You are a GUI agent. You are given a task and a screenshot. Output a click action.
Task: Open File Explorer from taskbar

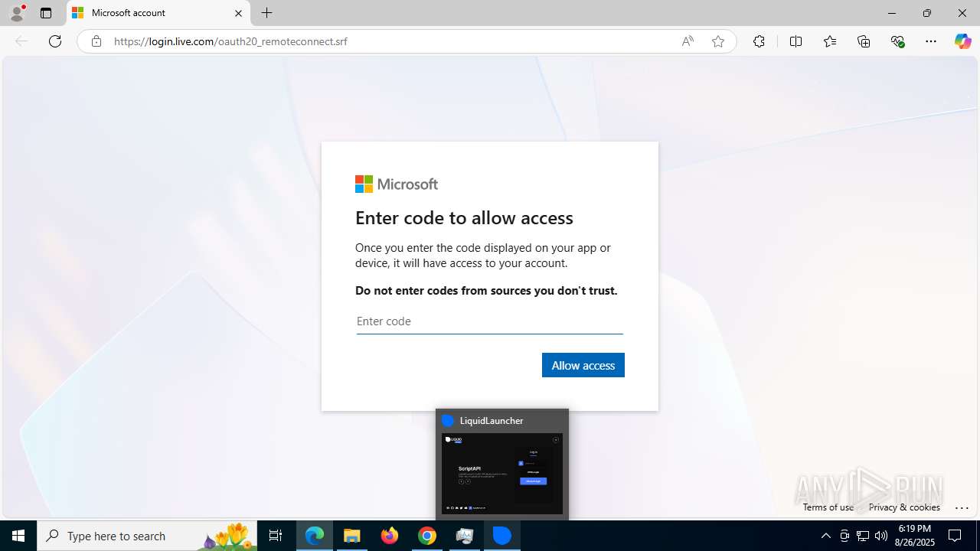352,536
